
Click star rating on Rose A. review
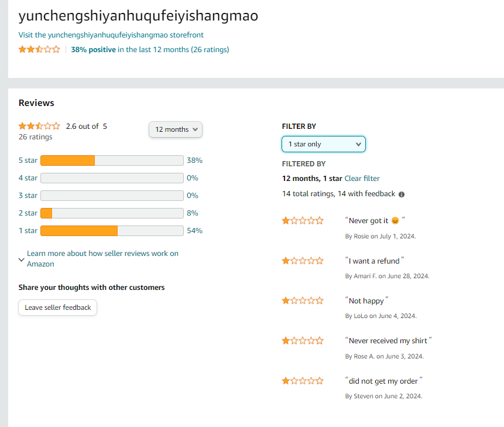click(x=303, y=341)
